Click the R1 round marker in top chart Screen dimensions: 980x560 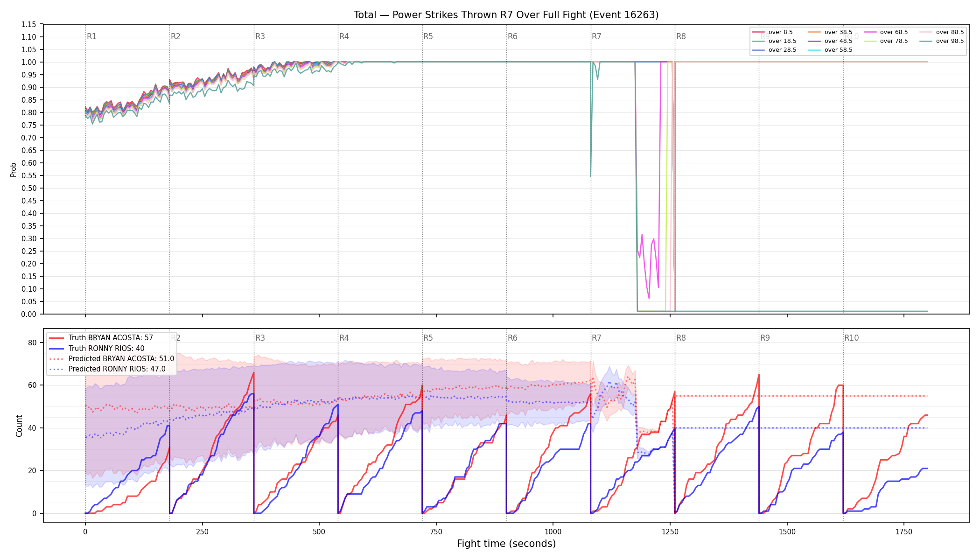[x=91, y=36]
